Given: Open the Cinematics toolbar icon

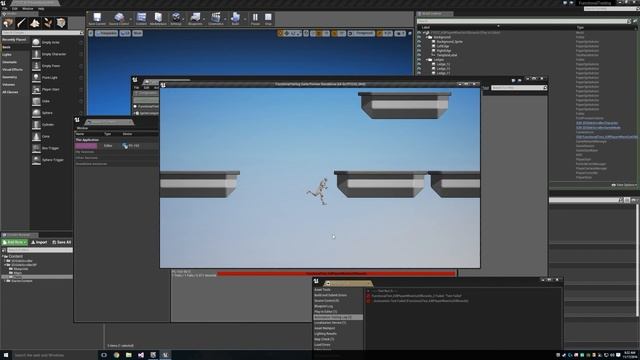Looking at the screenshot, I should coord(216,19).
